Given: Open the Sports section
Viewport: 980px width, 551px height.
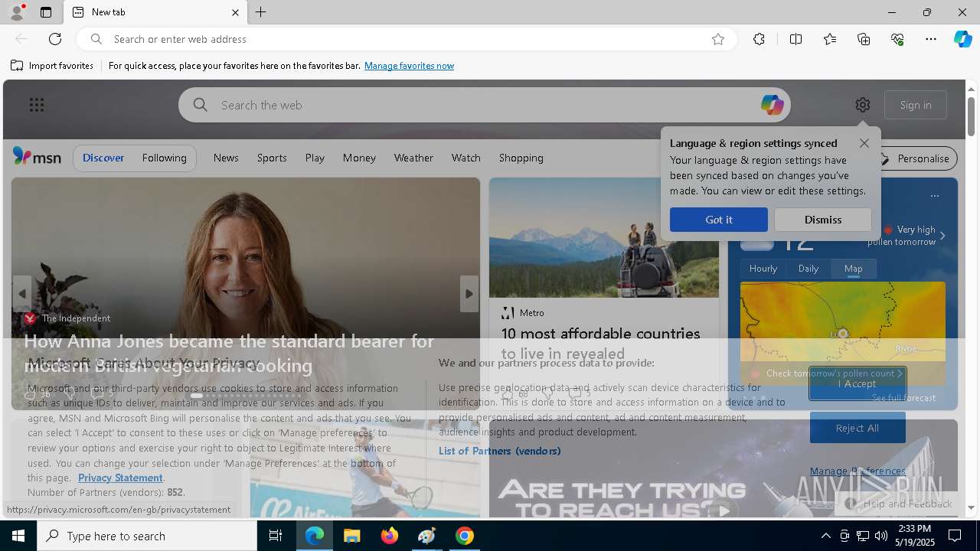Looking at the screenshot, I should point(272,158).
